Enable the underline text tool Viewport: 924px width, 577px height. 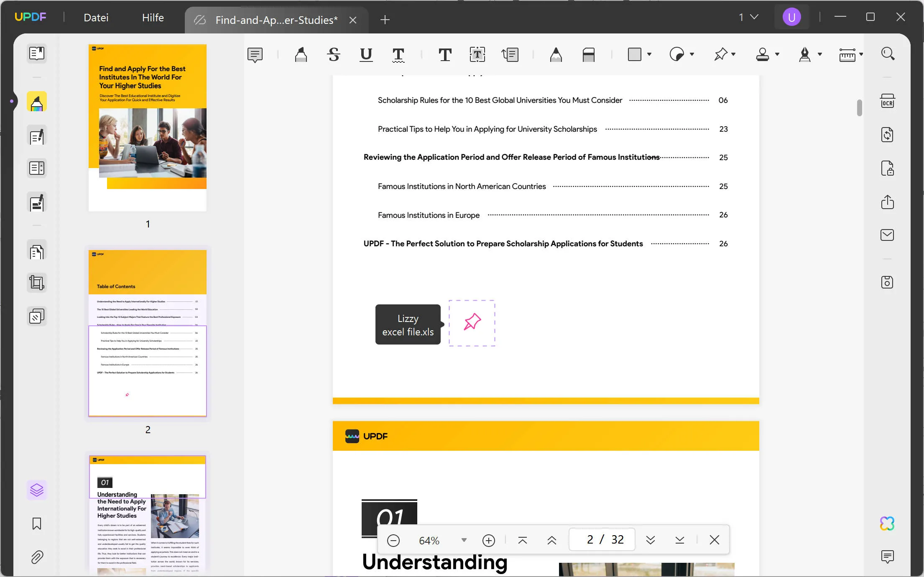[x=365, y=54]
